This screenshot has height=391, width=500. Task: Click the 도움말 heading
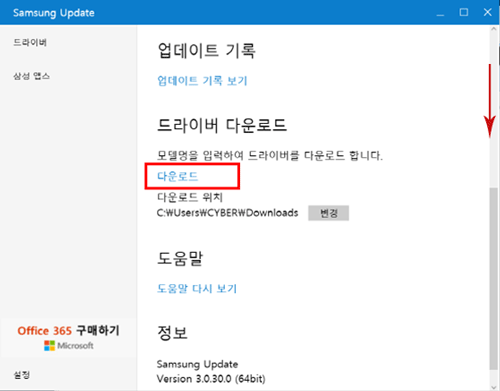[180, 258]
